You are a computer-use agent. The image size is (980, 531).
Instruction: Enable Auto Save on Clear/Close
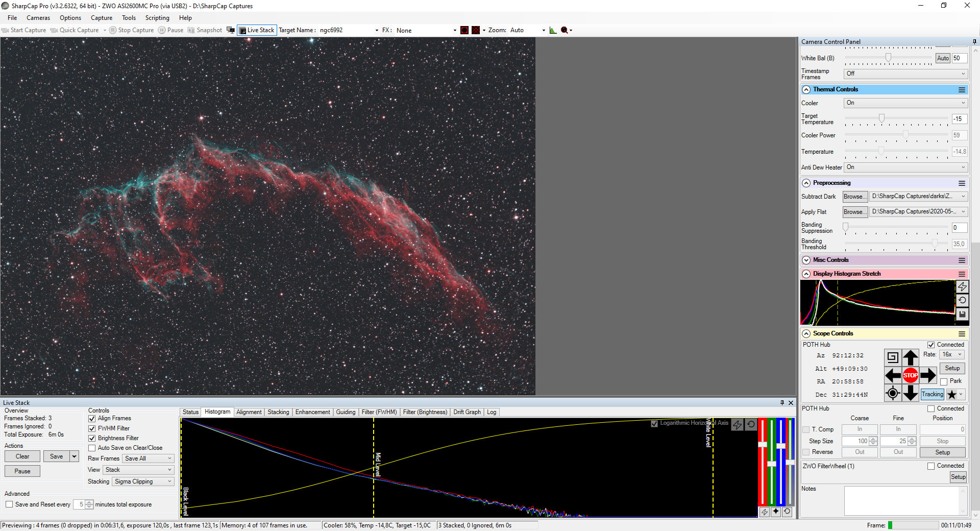click(x=92, y=448)
